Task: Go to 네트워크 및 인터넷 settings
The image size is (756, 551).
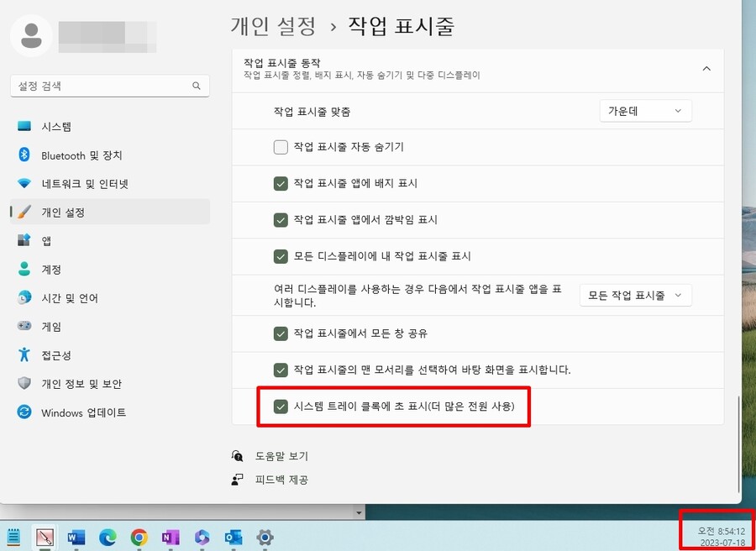Action: click(x=110, y=184)
